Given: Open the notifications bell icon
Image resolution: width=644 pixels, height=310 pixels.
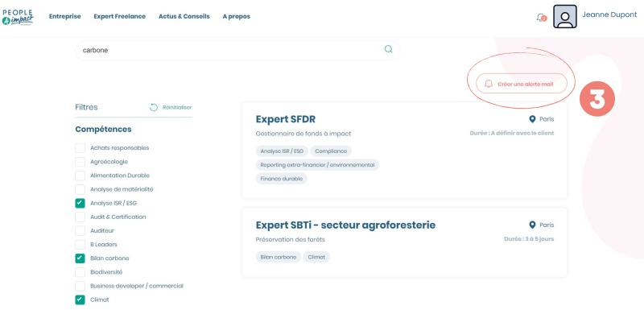Looking at the screenshot, I should pyautogui.click(x=540, y=18).
